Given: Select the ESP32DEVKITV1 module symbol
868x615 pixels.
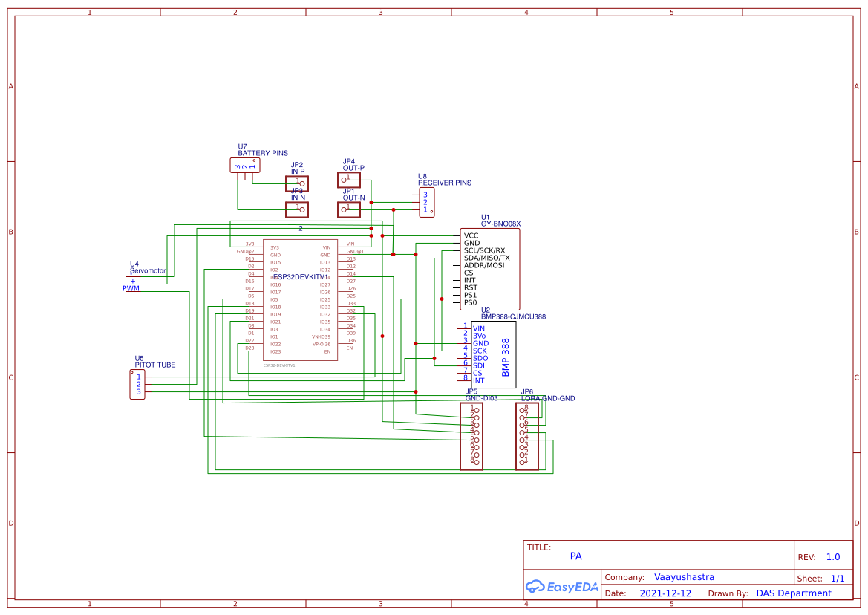Looking at the screenshot, I should [300, 299].
